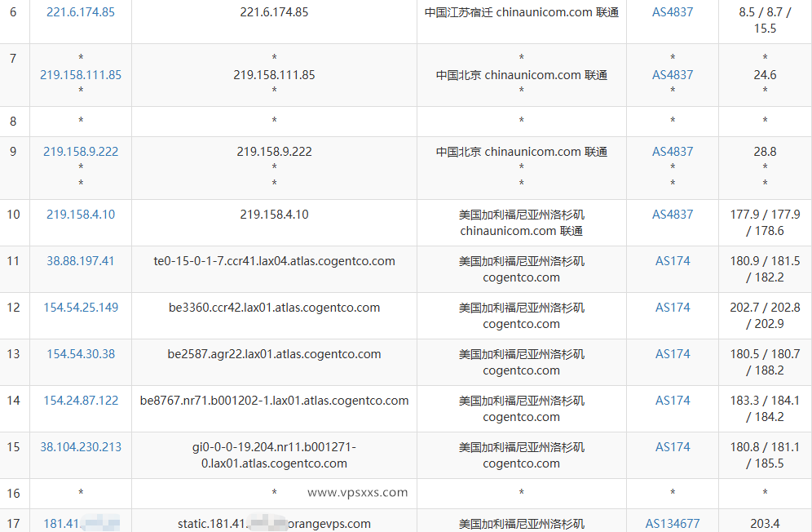Open IP link 221.6.174.85
Image resolution: width=812 pixels, height=532 pixels.
click(x=81, y=12)
